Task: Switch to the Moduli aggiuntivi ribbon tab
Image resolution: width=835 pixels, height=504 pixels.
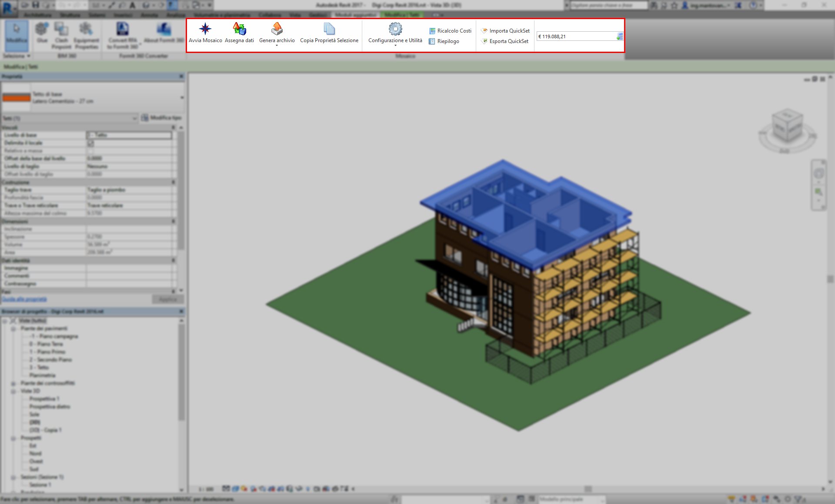Action: tap(355, 15)
